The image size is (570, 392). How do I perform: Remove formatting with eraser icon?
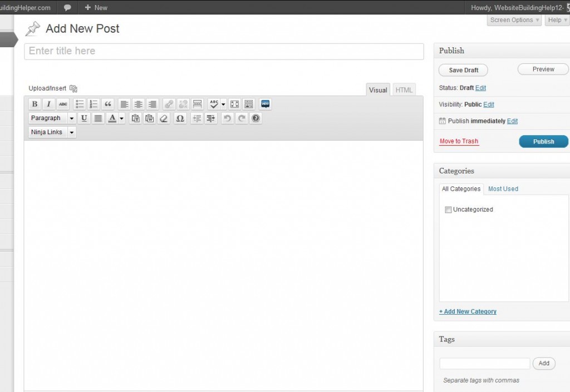click(x=164, y=118)
